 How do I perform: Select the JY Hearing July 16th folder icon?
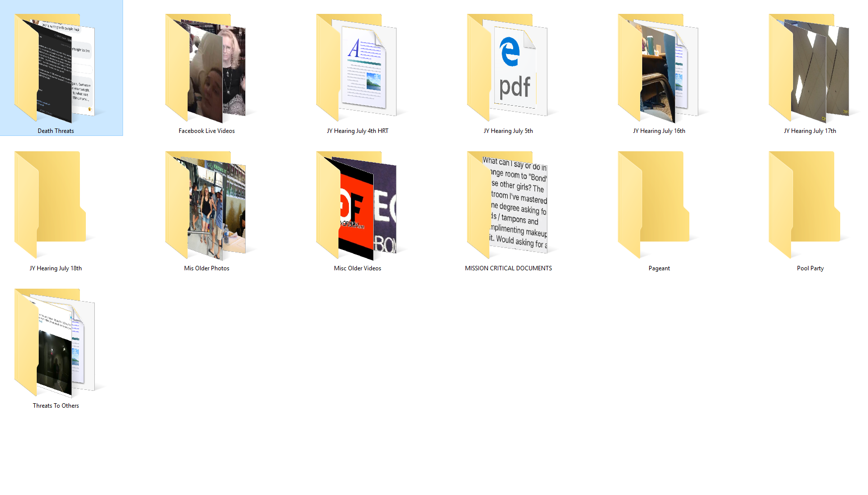pyautogui.click(x=658, y=68)
